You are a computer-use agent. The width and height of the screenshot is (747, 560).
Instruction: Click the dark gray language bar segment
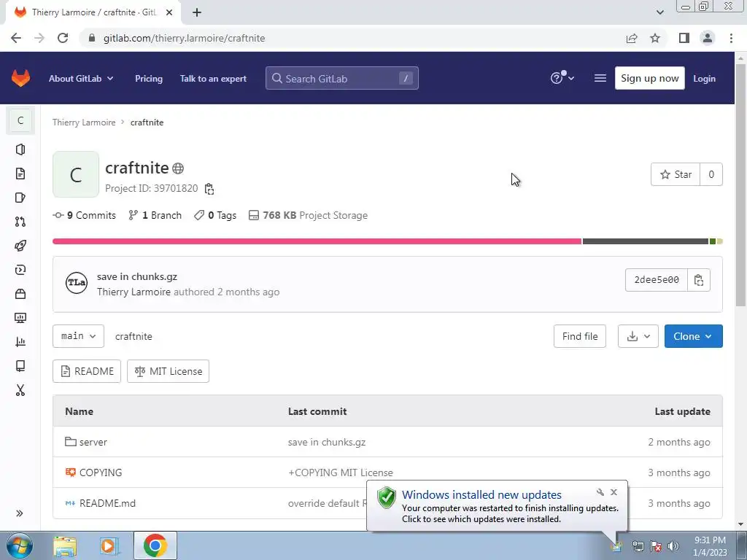(646, 241)
